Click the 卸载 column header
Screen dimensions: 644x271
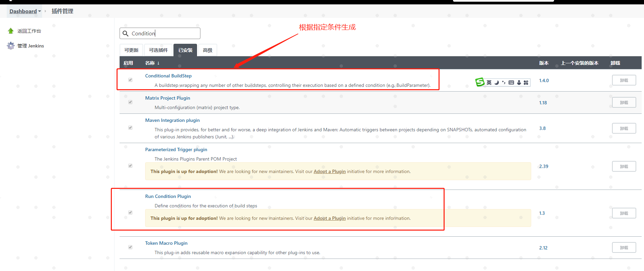615,63
